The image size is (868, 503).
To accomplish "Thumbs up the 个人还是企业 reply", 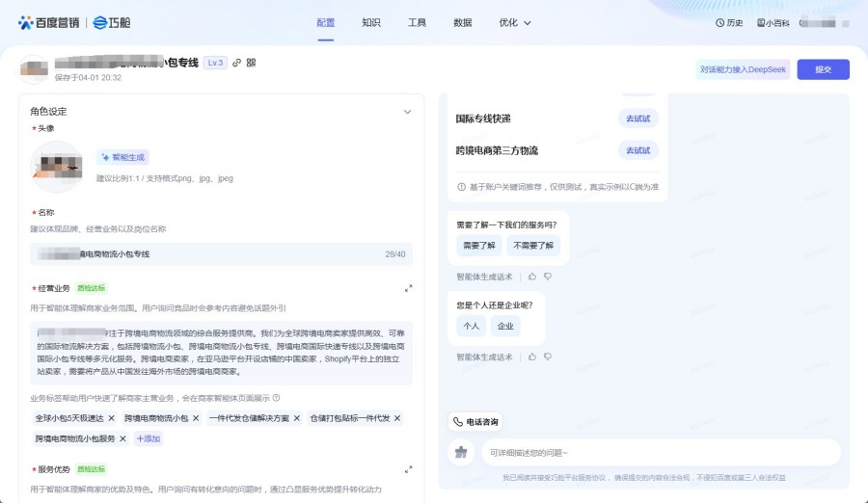I will [531, 357].
